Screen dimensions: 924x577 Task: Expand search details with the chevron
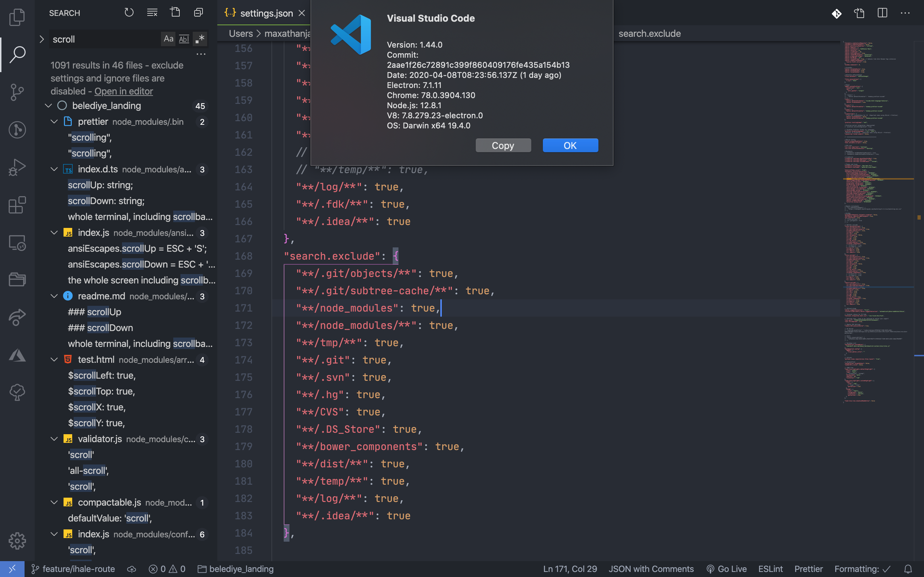[41, 39]
